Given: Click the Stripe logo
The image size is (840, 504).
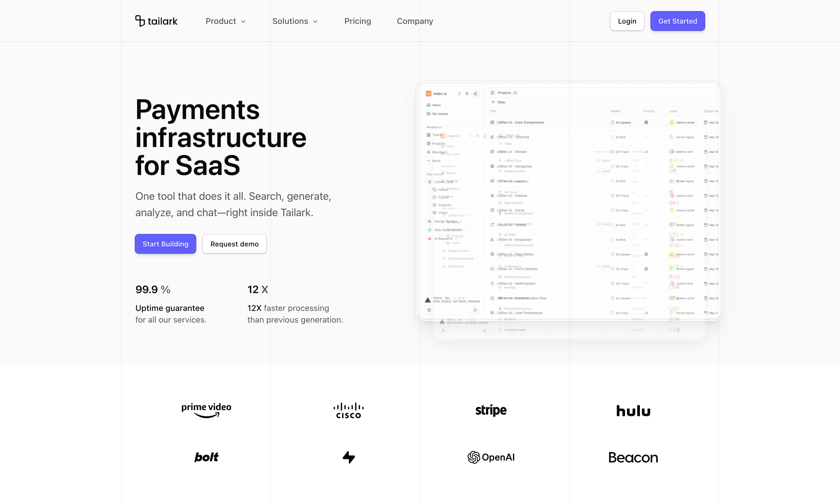Looking at the screenshot, I should [491, 410].
